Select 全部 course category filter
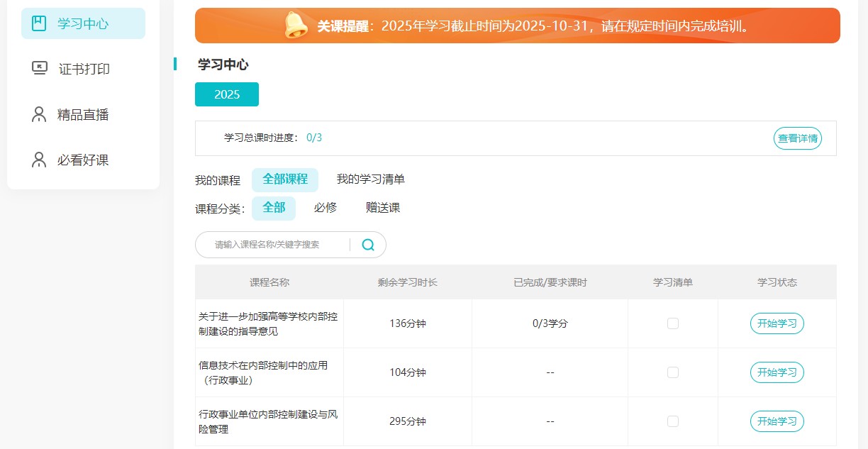 click(x=274, y=208)
